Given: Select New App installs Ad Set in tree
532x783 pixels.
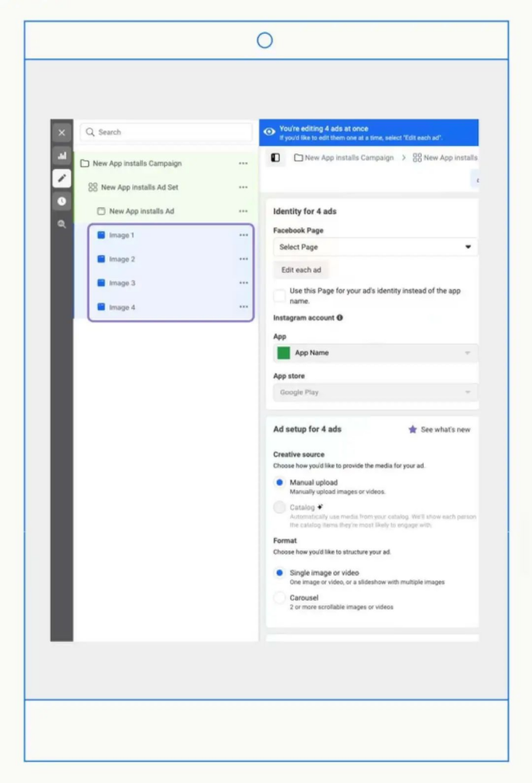Looking at the screenshot, I should pos(139,187).
